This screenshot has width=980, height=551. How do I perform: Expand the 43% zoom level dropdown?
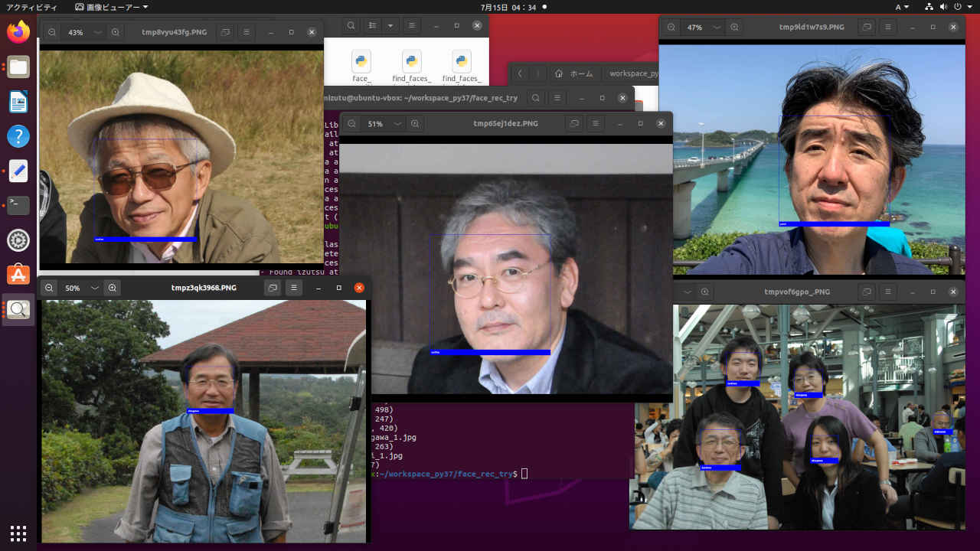97,33
